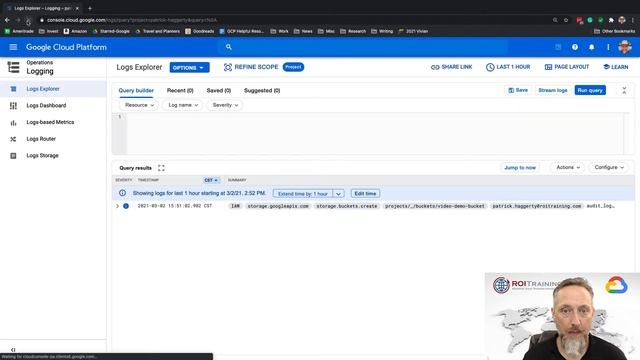Open the three-dot settings menu in header
Image resolution: width=640 pixels, height=360 pixels.
(x=608, y=47)
